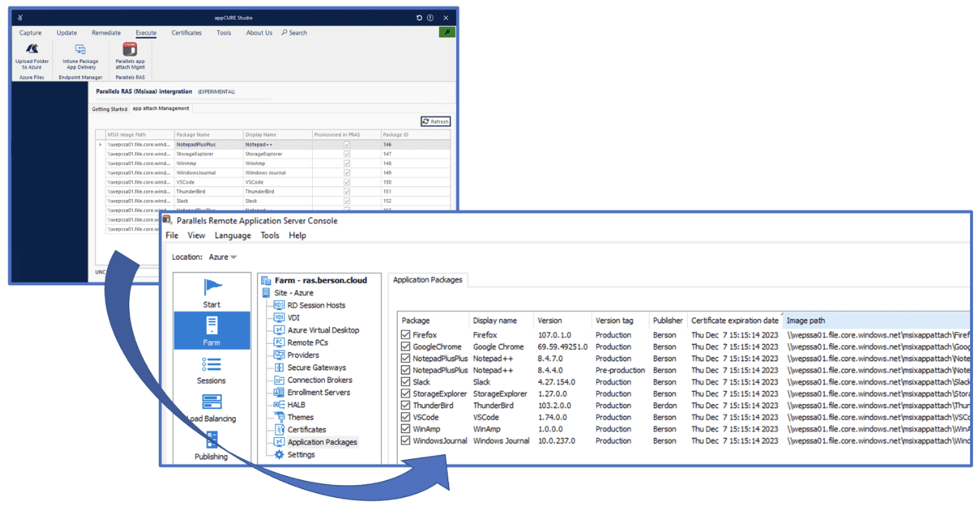
Task: Switch to Certificates ribbon tab in appCURE
Action: tap(186, 32)
